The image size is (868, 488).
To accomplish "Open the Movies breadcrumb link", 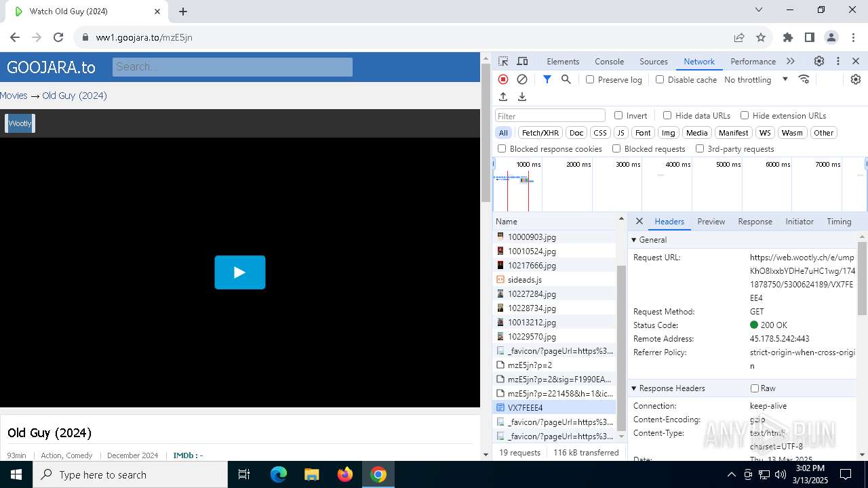I will click(14, 96).
